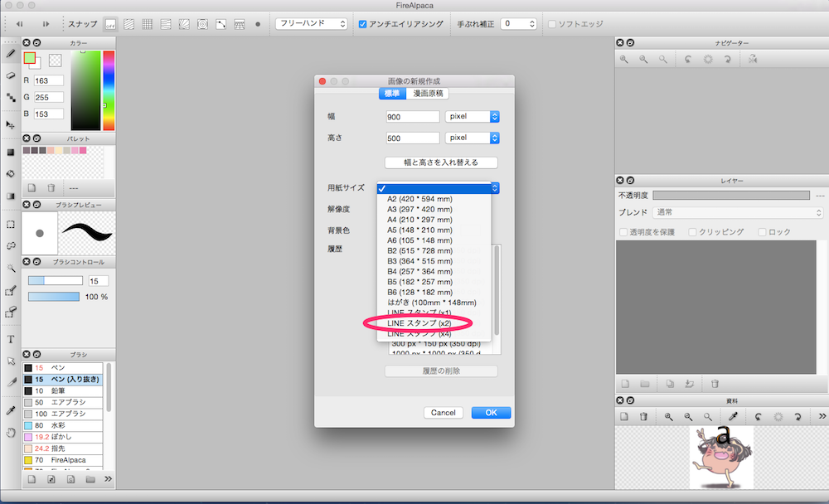Select the eyedropper tool

pyautogui.click(x=11, y=410)
